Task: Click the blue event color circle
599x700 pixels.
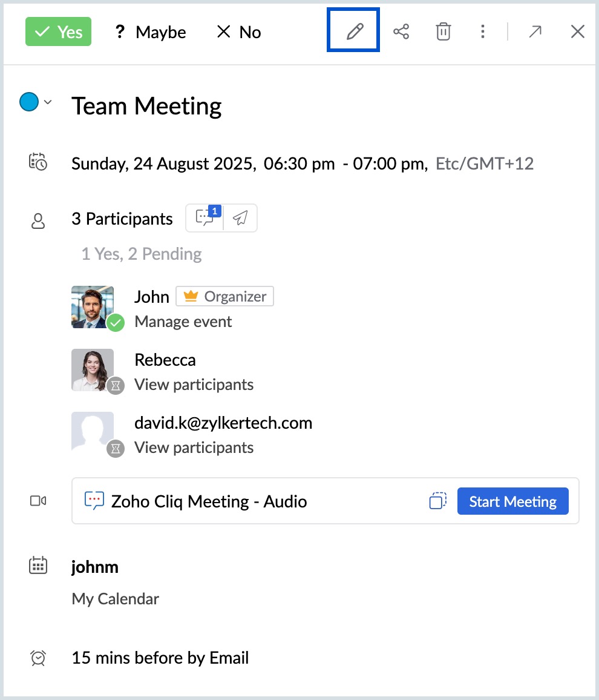Action: pyautogui.click(x=29, y=102)
